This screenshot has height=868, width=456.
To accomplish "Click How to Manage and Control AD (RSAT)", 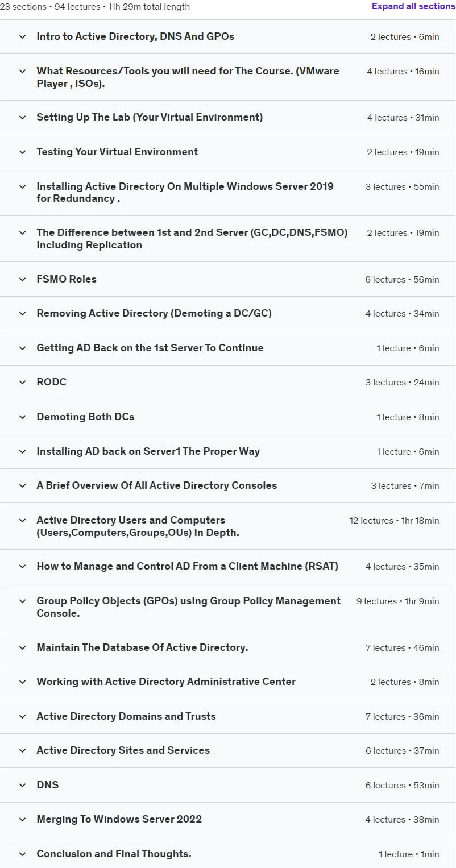I will 187,566.
